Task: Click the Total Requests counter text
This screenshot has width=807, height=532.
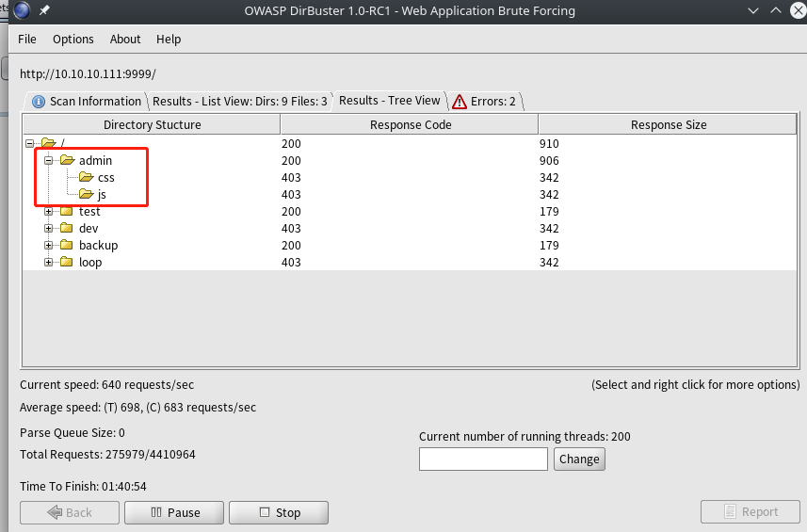Action: tap(107, 454)
